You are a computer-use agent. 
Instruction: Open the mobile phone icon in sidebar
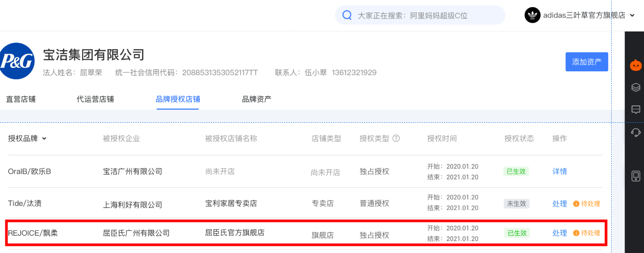(636, 176)
